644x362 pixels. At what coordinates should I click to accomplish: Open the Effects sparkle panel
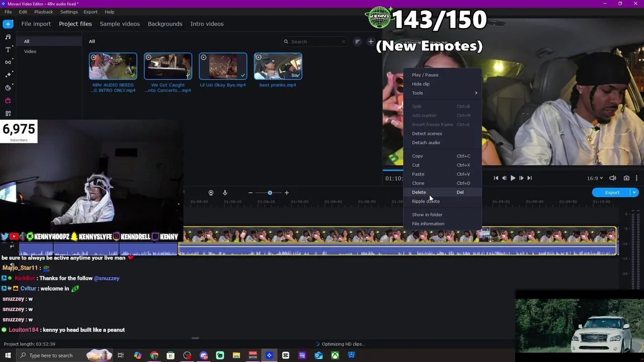(8, 75)
